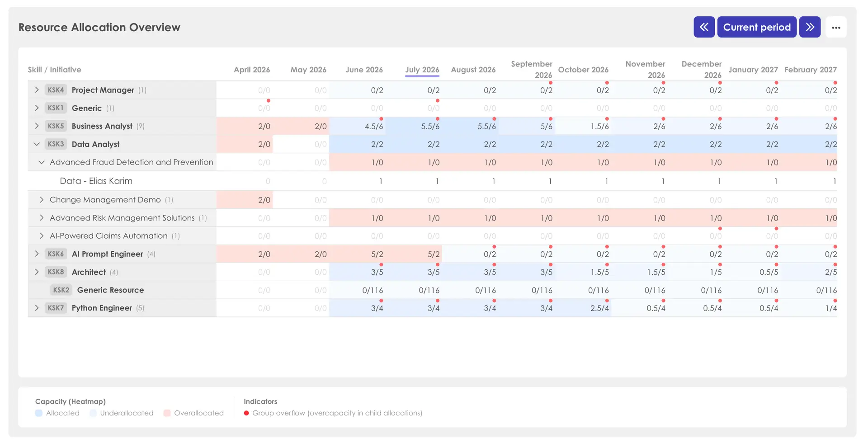Open the Data - Elias Karim resource row
The height and width of the screenshot is (443, 868).
click(96, 181)
